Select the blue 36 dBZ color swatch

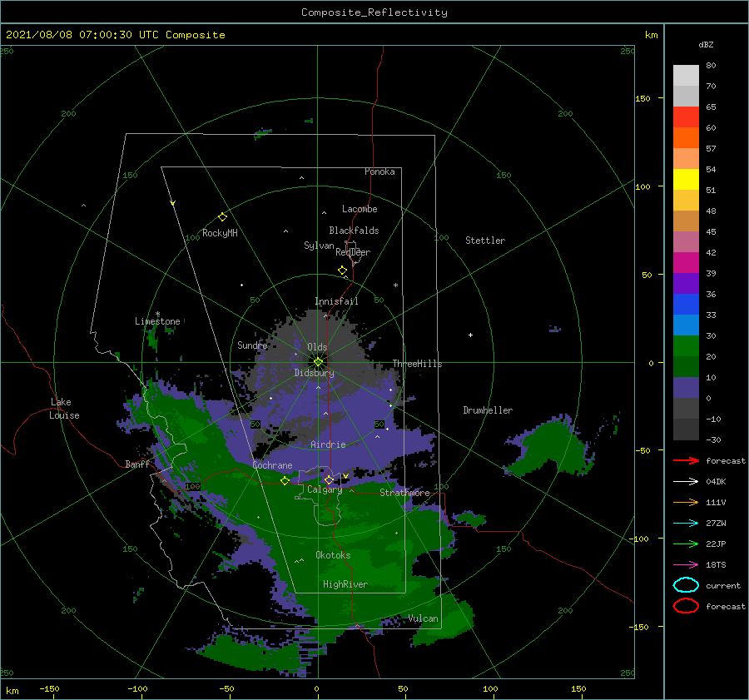point(686,304)
